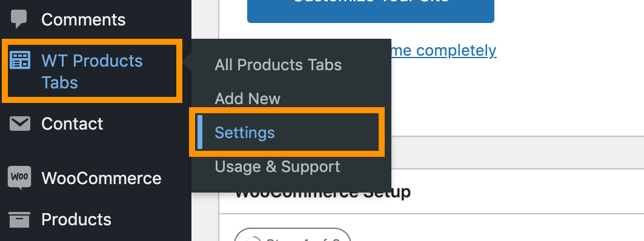The height and width of the screenshot is (241, 644).
Task: Click the blue active bar beside Settings
Action: 199,132
